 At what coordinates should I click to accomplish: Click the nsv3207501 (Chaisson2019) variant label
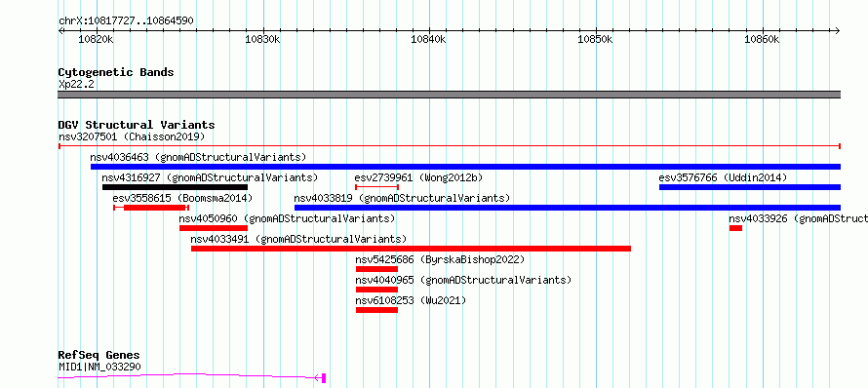tap(132, 136)
